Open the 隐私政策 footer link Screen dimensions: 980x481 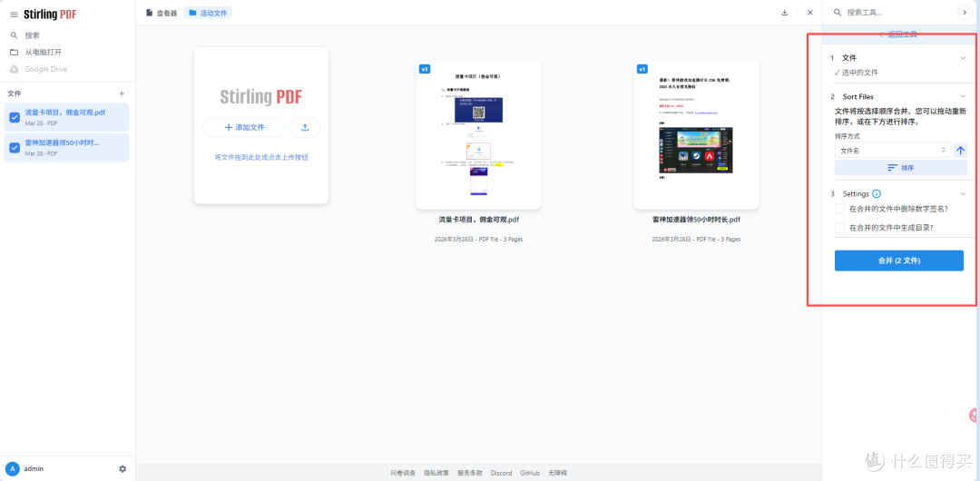(x=436, y=473)
